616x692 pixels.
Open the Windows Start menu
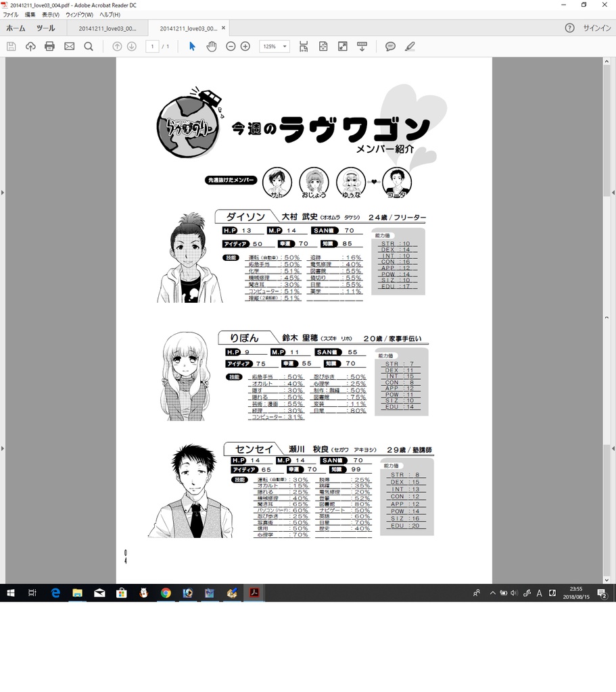pyautogui.click(x=11, y=593)
